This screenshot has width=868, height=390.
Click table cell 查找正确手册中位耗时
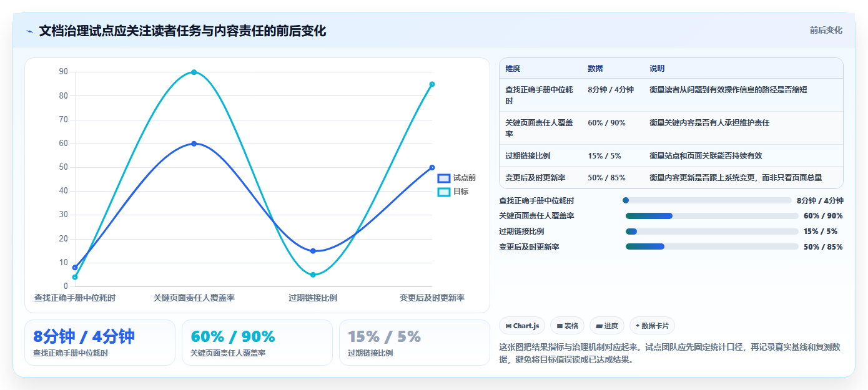point(539,95)
